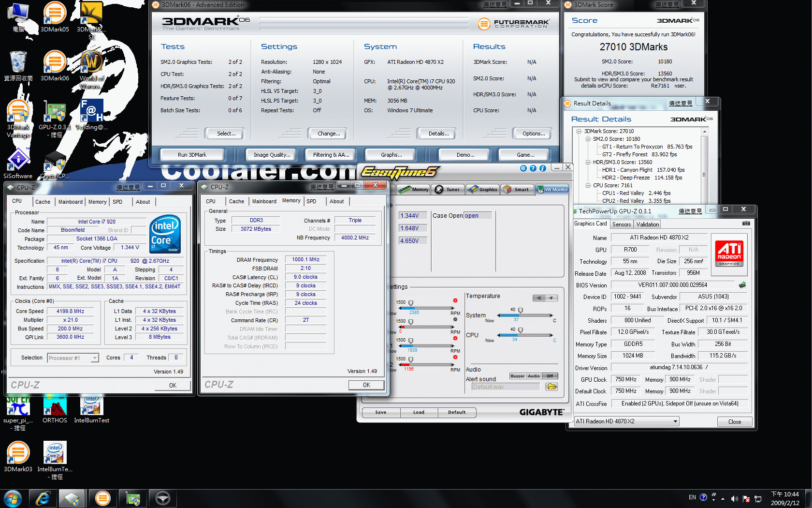Switch temperature unit to °F
The image size is (812, 508).
[x=551, y=298]
